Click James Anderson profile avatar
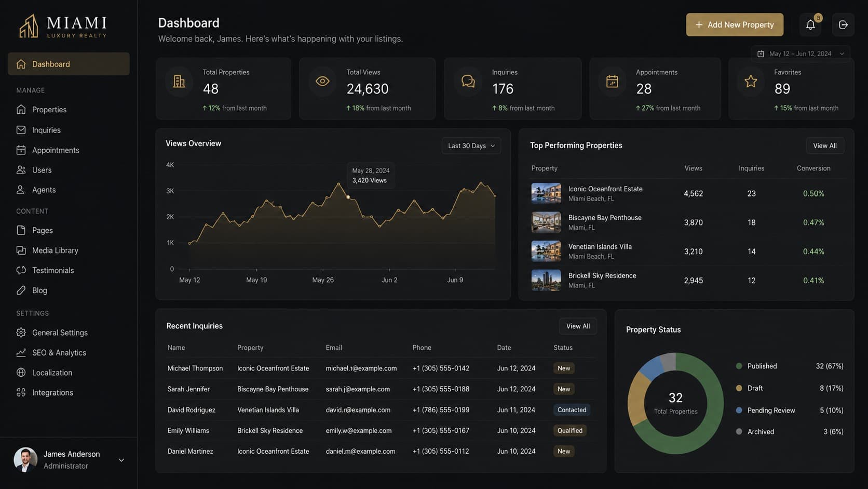This screenshot has height=489, width=868. point(25,460)
